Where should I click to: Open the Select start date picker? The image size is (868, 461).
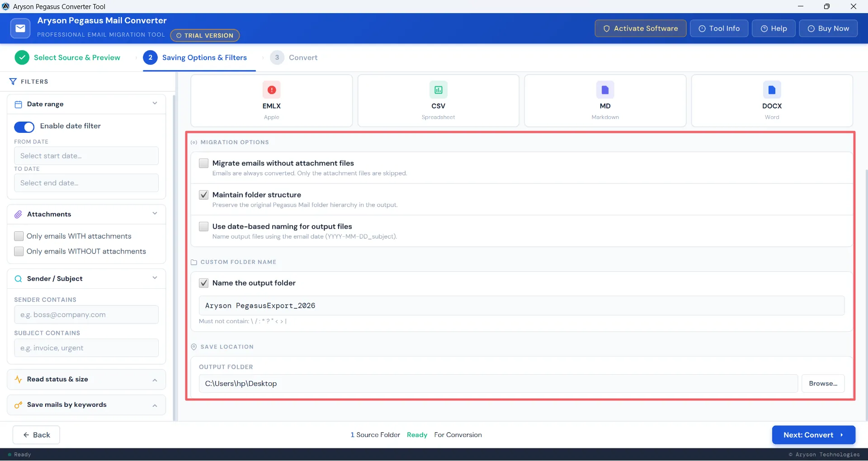pyautogui.click(x=86, y=156)
